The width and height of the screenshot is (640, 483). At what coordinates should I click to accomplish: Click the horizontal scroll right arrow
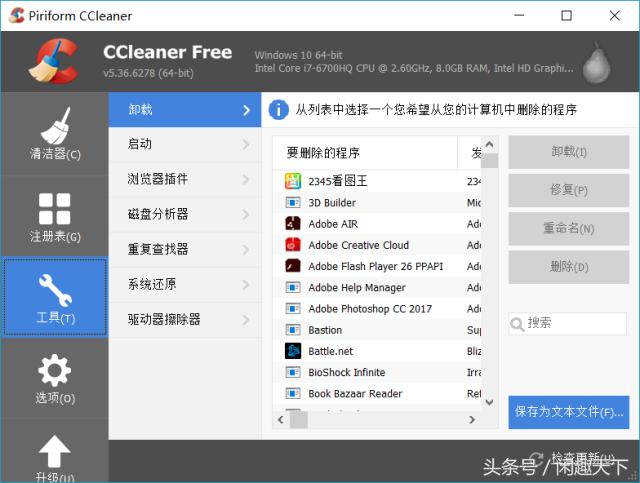472,420
